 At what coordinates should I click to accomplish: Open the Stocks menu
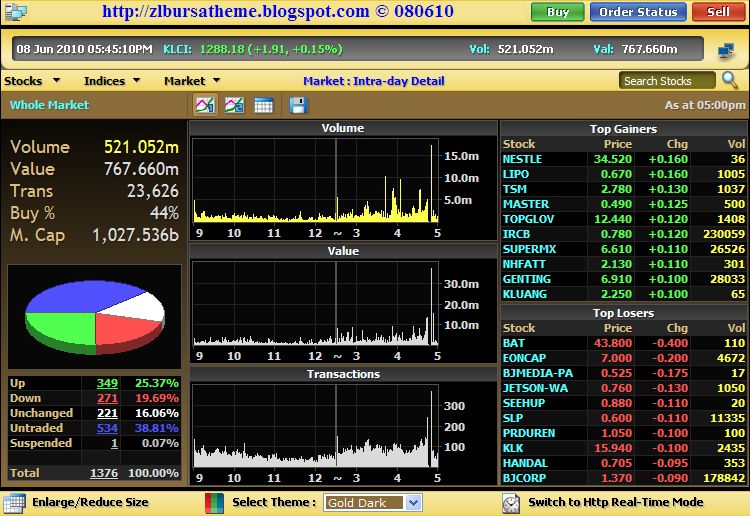click(x=23, y=81)
